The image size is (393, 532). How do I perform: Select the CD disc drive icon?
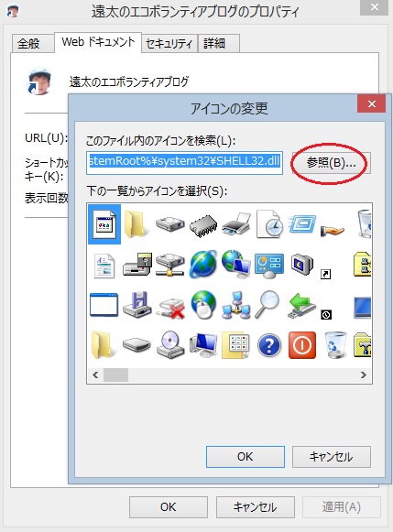click(x=170, y=345)
